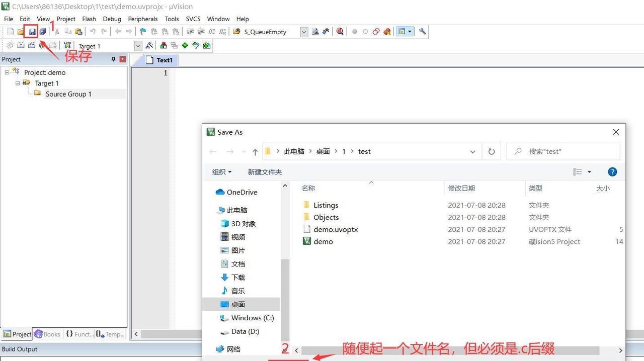Open the µVision configuration wrench tool
Screen dimensions: 644x361
422,32
